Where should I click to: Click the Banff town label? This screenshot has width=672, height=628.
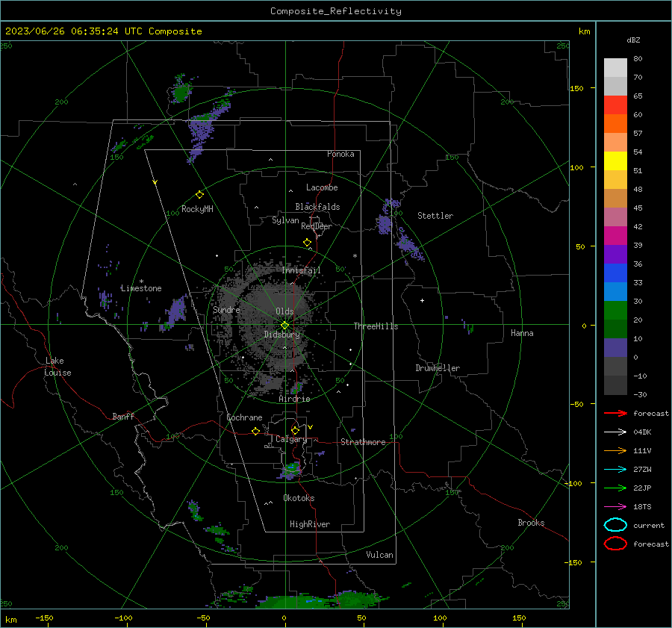click(x=123, y=416)
